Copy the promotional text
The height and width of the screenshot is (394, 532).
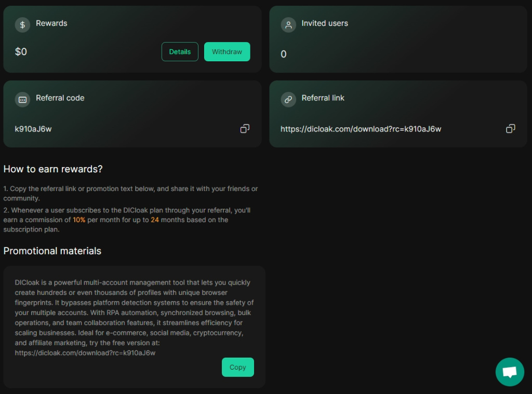238,367
